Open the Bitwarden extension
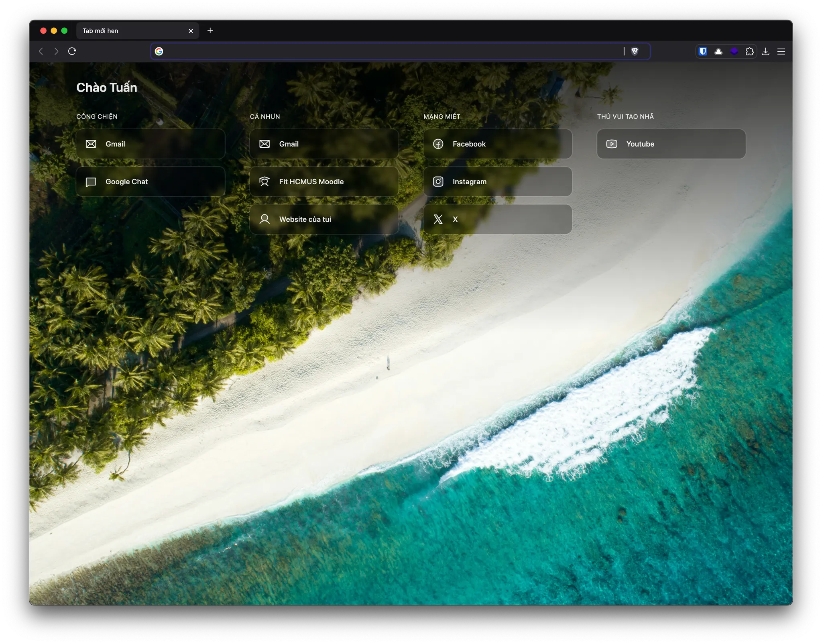The width and height of the screenshot is (822, 644). (x=703, y=51)
